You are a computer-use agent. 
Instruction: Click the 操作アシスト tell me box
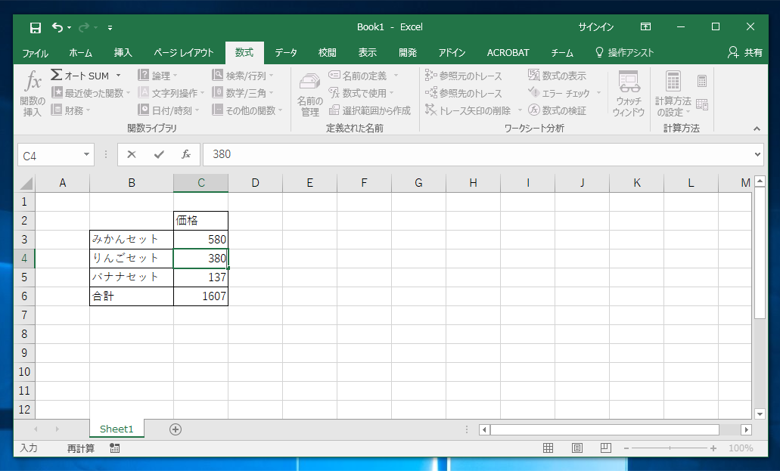[x=624, y=53]
